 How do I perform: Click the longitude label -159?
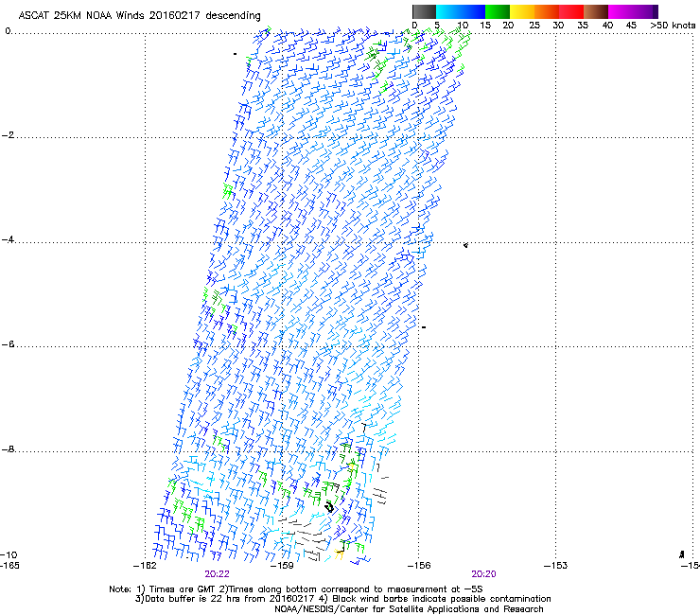click(282, 566)
